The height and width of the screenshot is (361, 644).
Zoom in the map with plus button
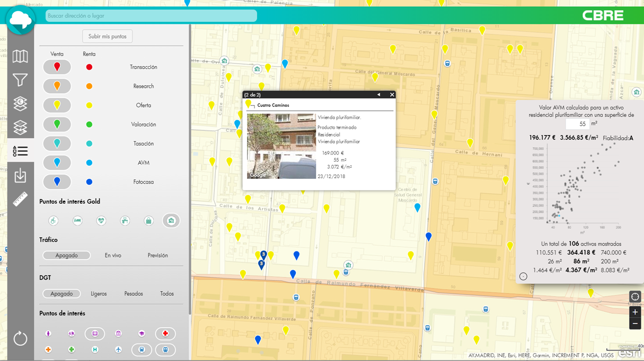(x=635, y=312)
